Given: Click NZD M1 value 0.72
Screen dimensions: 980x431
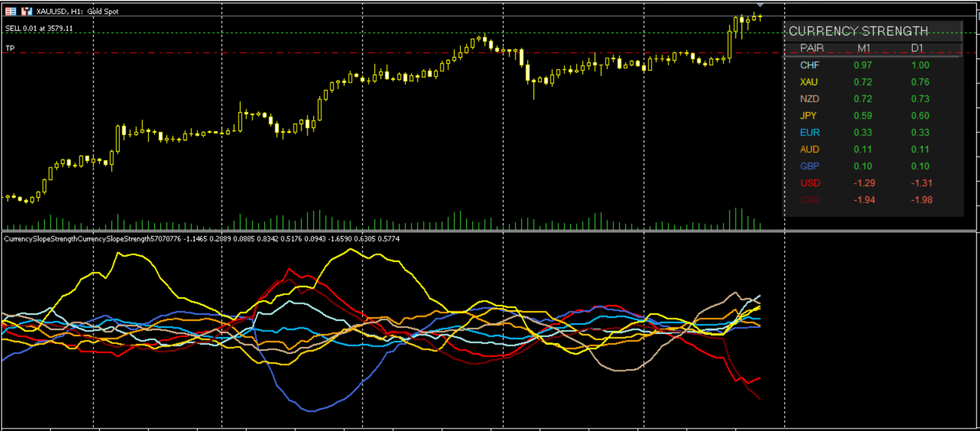Looking at the screenshot, I should click(863, 99).
